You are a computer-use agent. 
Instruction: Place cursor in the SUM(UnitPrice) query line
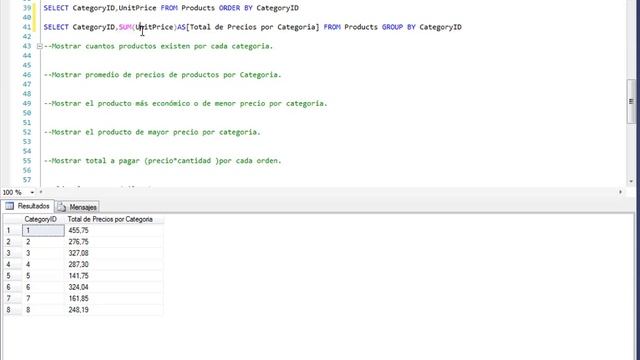point(253,27)
